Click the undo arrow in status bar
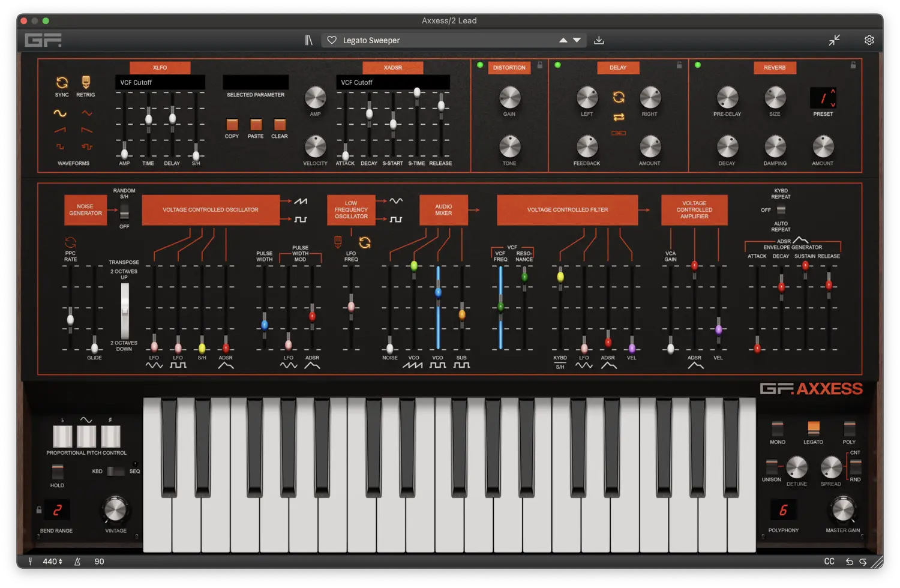 click(849, 562)
